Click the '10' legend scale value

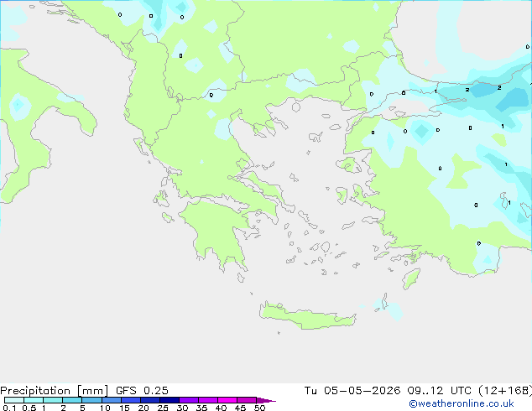point(105,408)
